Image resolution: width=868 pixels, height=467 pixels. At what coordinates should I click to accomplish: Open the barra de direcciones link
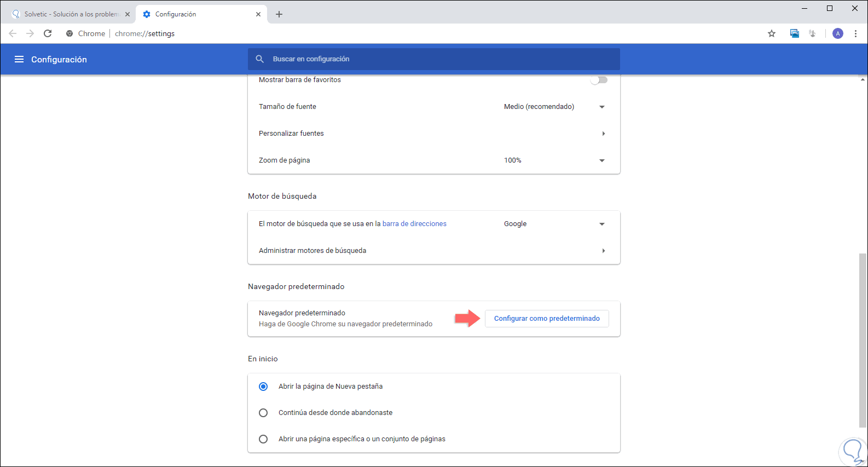click(414, 224)
